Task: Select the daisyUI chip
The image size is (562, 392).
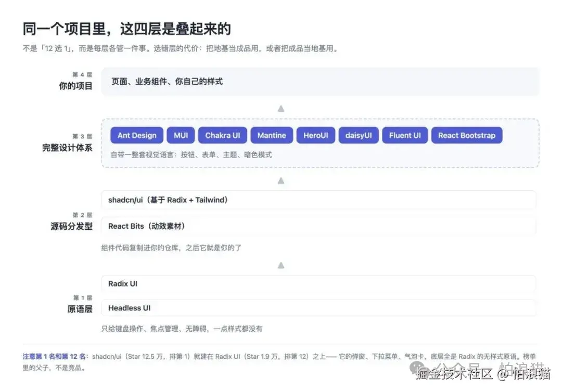Action: pos(359,135)
